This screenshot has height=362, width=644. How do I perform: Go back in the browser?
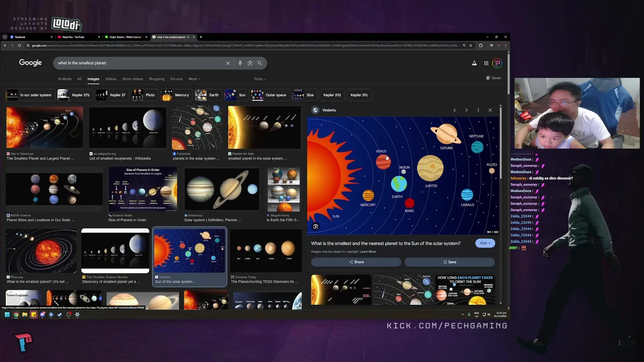5,45
